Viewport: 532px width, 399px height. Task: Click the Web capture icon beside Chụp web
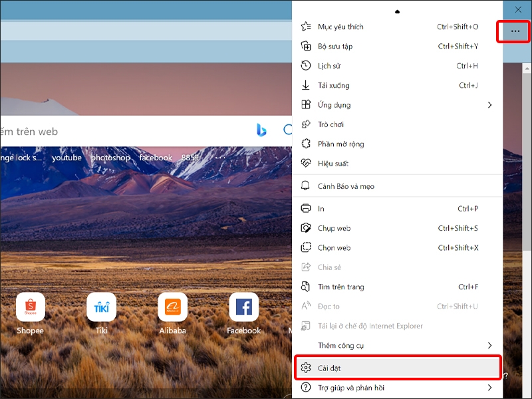click(x=306, y=228)
